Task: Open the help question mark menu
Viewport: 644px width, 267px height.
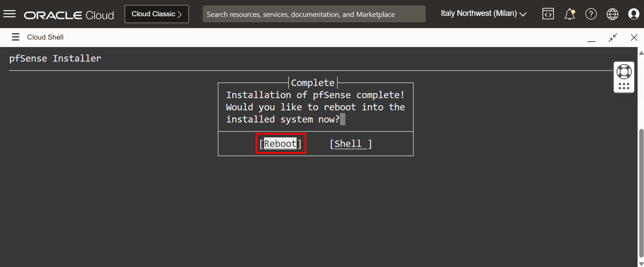Action: tap(591, 14)
